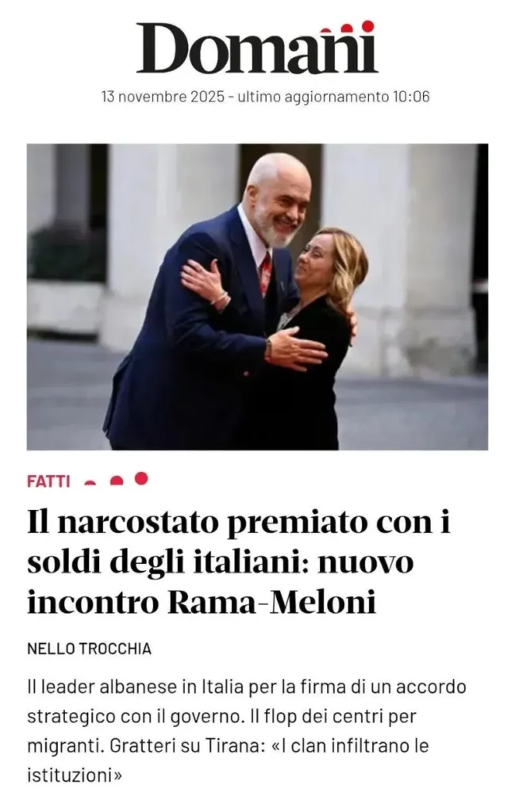Click the half-moon red dot beside FATTI
The height and width of the screenshot is (812, 515).
(117, 481)
